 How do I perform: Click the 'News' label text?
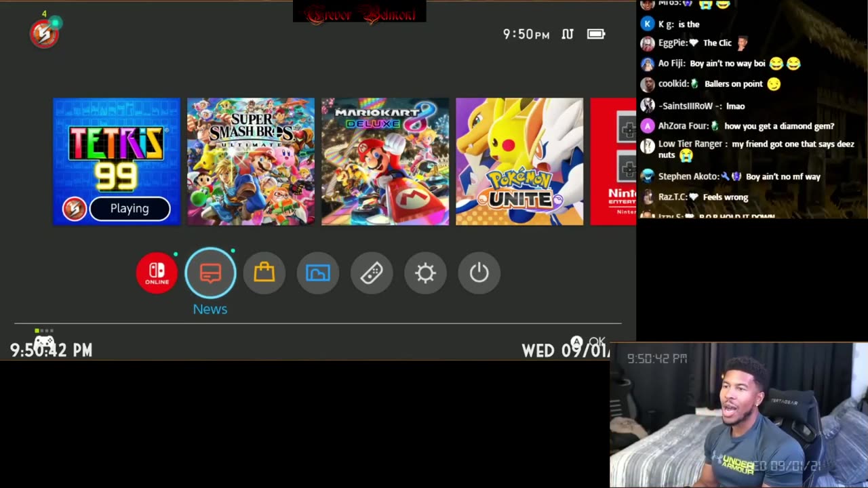pyautogui.click(x=210, y=309)
